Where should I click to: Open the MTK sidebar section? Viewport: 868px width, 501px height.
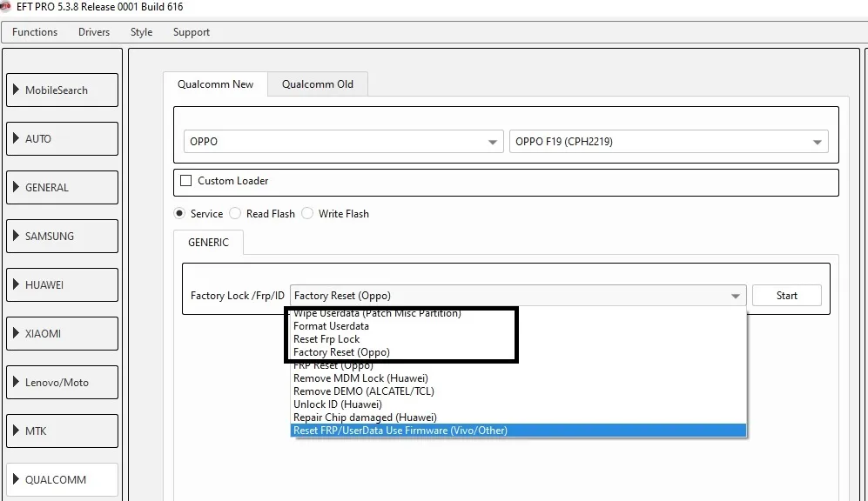[x=62, y=431]
